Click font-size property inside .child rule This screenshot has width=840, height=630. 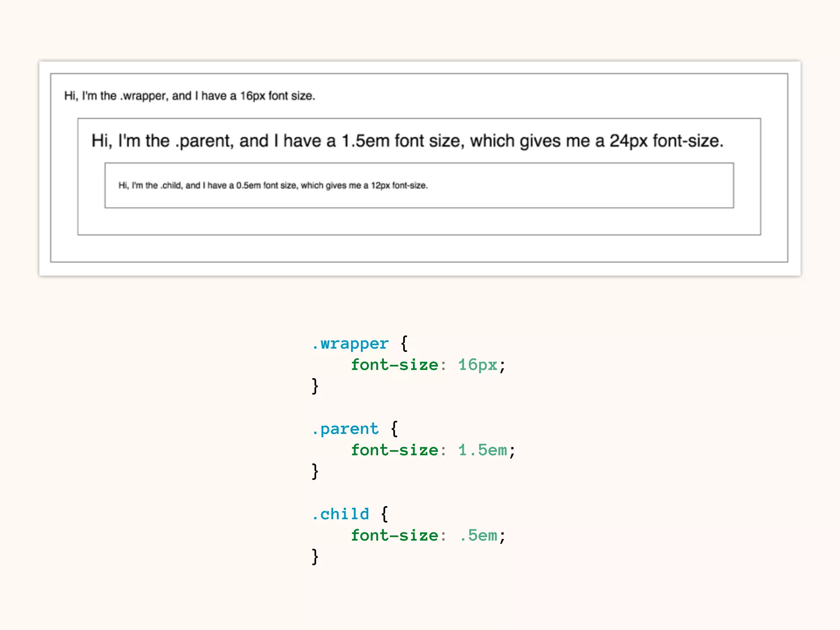click(394, 536)
